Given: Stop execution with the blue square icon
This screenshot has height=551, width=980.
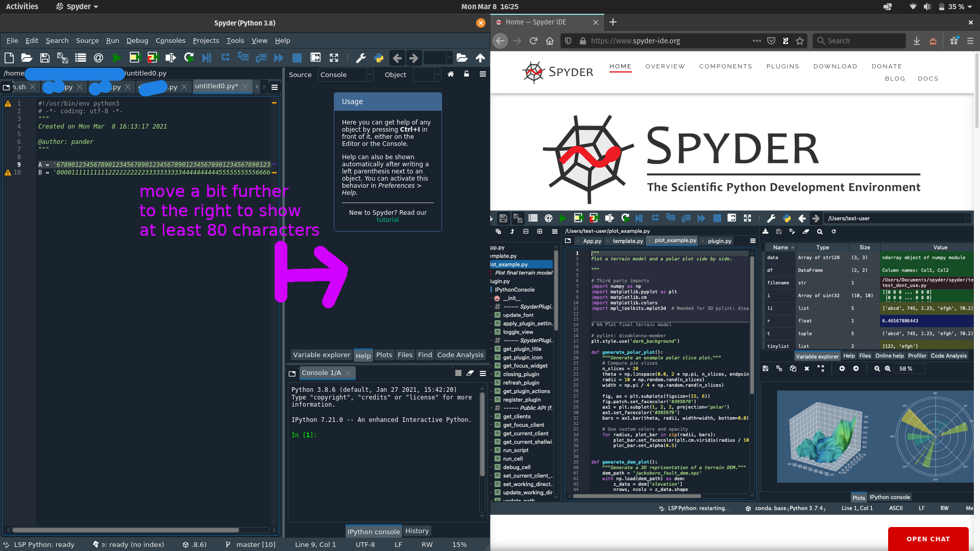Looking at the screenshot, I should 297,58.
